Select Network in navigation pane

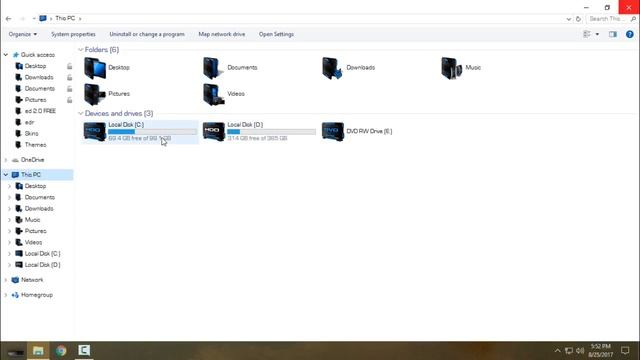point(32,280)
